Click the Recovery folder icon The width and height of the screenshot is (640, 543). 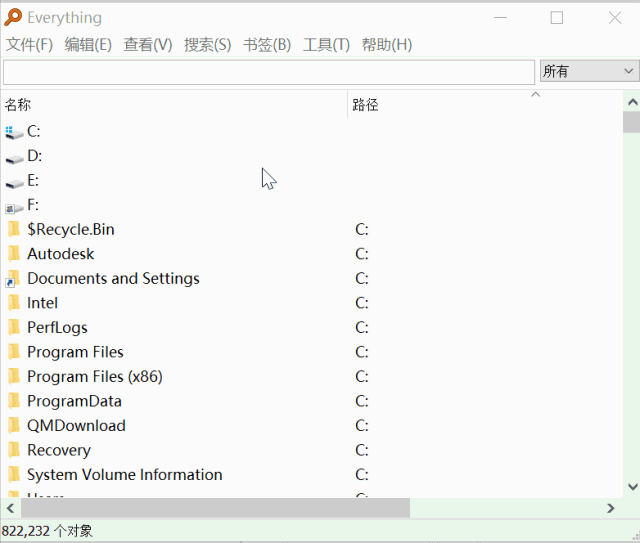pyautogui.click(x=14, y=450)
